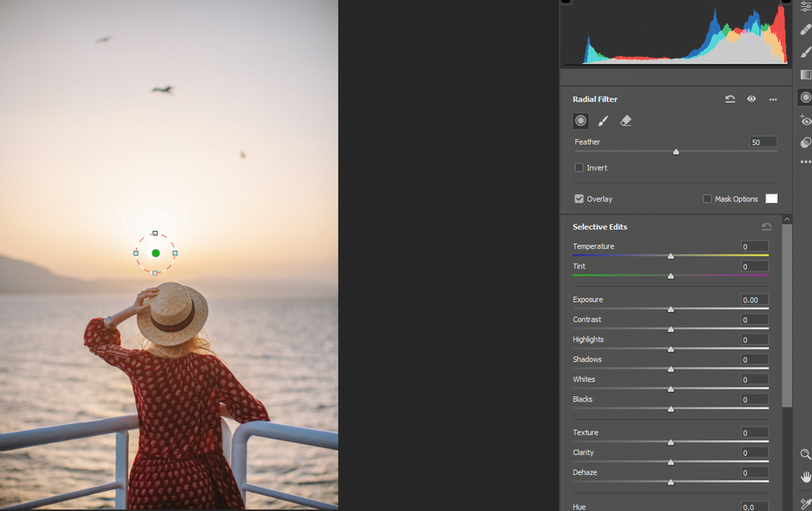Select the Zoom tool at bottom right

(805, 454)
